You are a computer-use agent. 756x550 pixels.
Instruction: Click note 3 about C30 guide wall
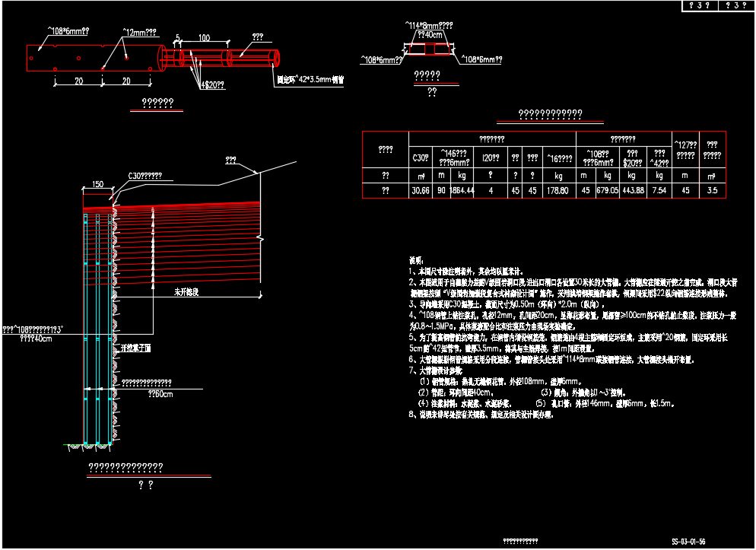[507, 304]
